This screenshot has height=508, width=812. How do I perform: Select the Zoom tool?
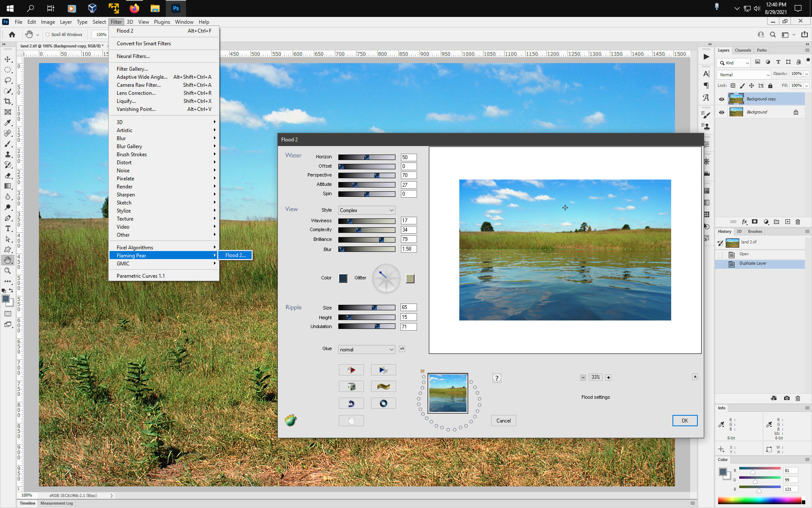(8, 271)
